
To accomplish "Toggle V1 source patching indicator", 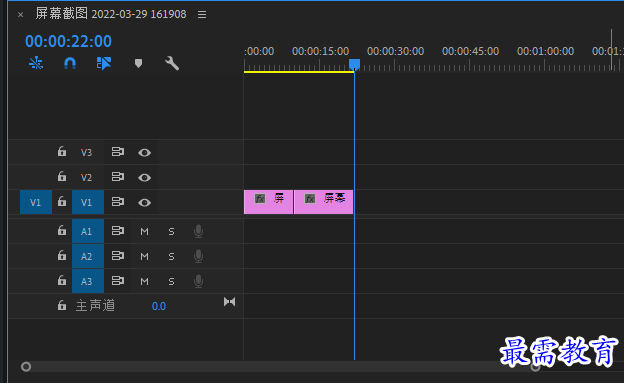I will point(36,202).
